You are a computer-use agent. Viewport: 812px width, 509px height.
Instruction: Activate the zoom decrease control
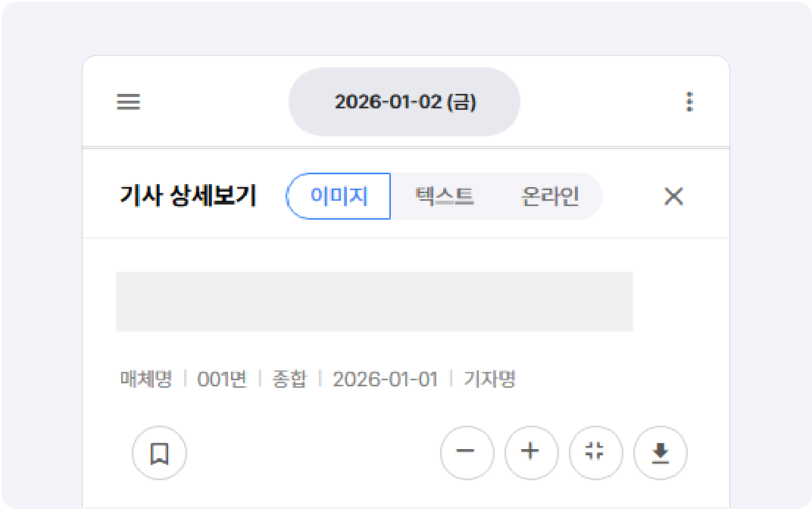(x=467, y=453)
